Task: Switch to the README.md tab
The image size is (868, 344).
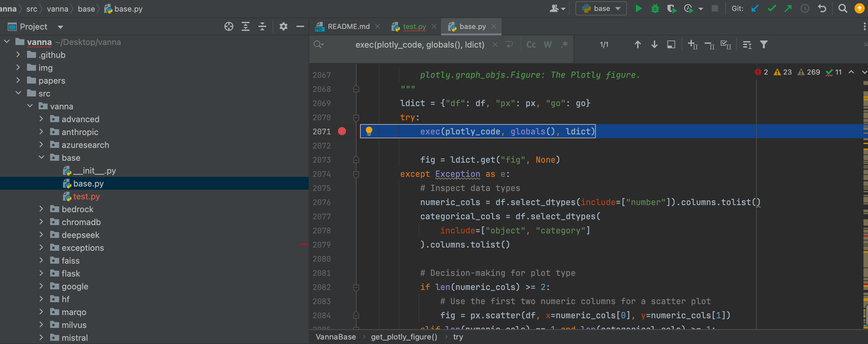Action: pos(348,27)
